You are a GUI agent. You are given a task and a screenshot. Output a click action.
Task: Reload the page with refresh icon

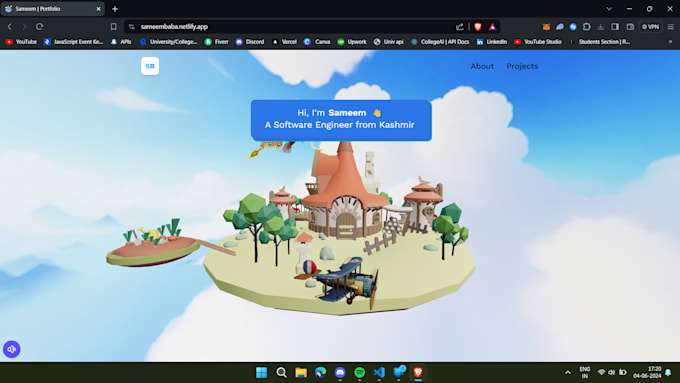(x=39, y=26)
